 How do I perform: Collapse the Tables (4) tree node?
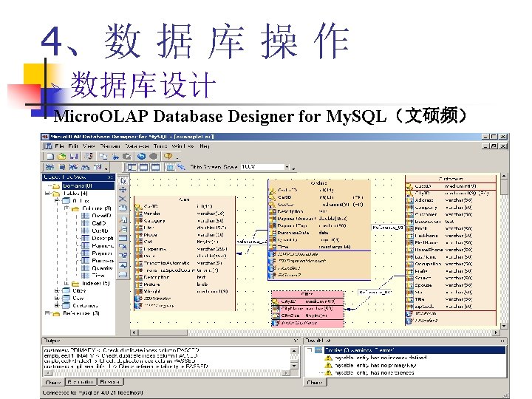pos(47,194)
